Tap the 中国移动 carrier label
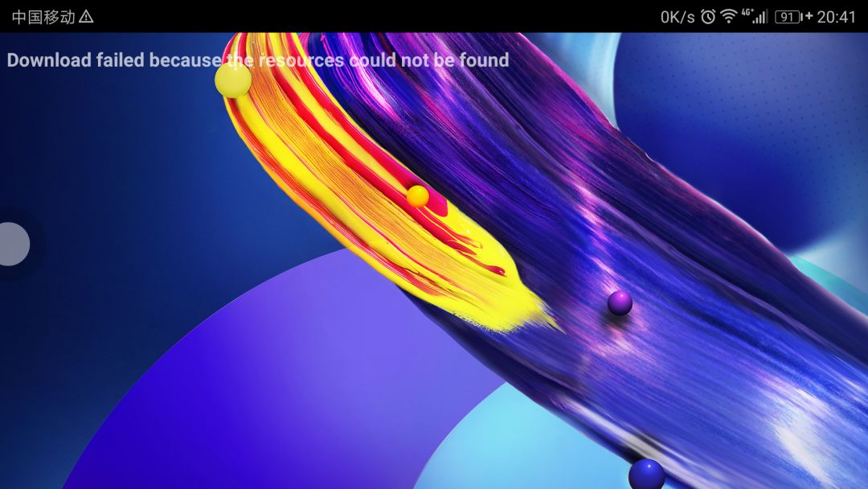This screenshot has height=489, width=868. click(43, 17)
